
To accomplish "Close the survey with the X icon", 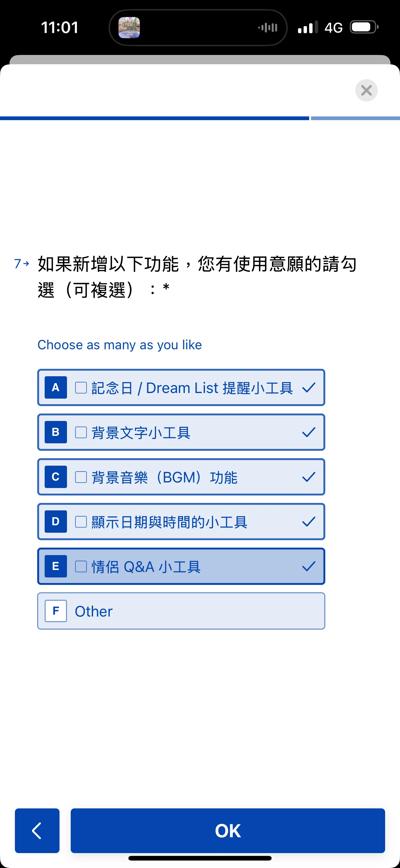I will tap(366, 90).
